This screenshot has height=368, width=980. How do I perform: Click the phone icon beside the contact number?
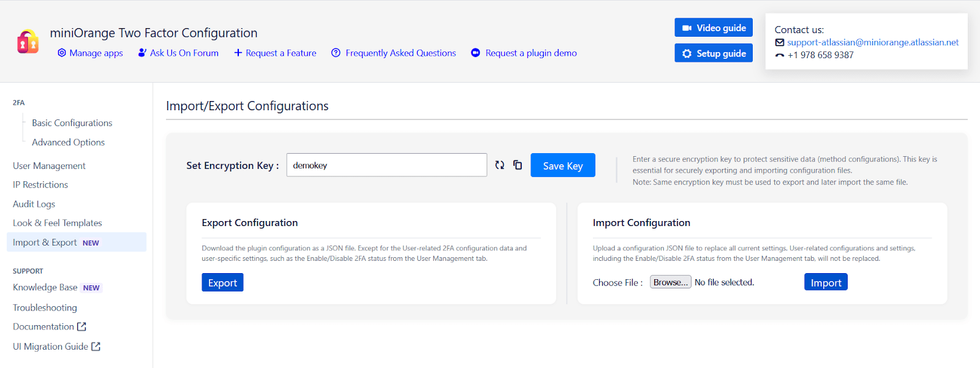780,55
